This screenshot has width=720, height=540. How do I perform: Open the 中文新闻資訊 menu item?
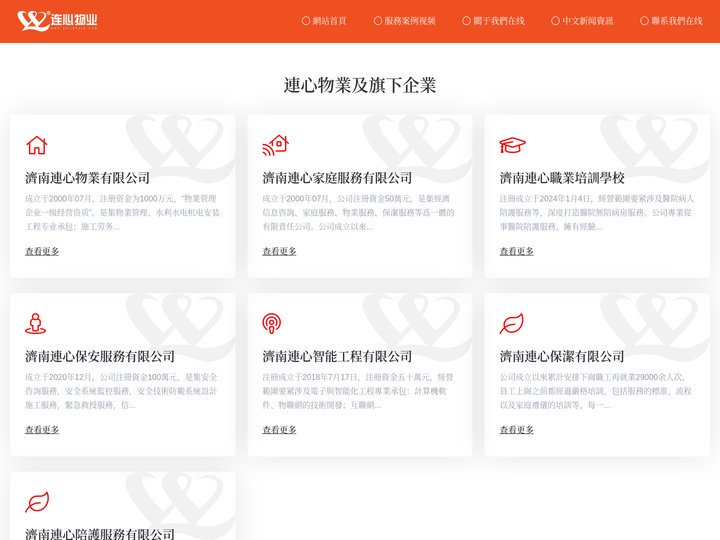[x=582, y=21]
